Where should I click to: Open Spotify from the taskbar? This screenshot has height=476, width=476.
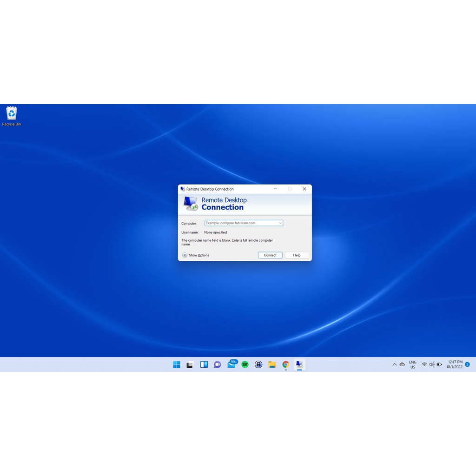(245, 364)
